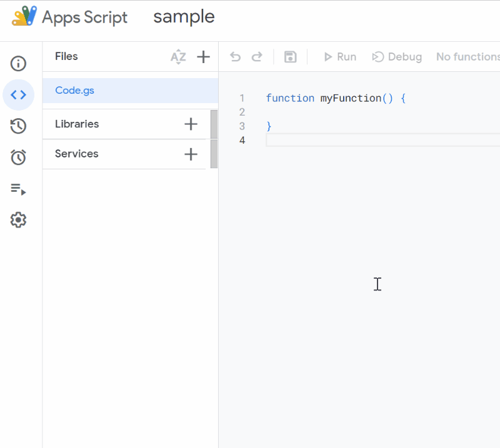This screenshot has width=500, height=448.
Task: Open Project History in the sidebar
Action: coord(19,126)
